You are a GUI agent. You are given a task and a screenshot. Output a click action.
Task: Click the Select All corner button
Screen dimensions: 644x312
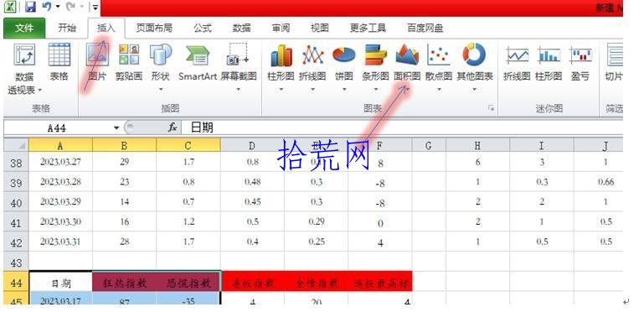pyautogui.click(x=16, y=145)
